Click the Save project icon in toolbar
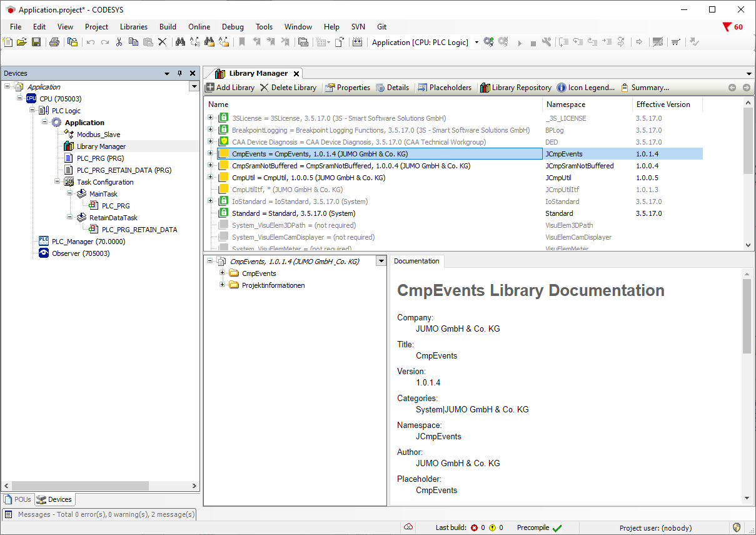The width and height of the screenshot is (756, 535). [x=36, y=42]
